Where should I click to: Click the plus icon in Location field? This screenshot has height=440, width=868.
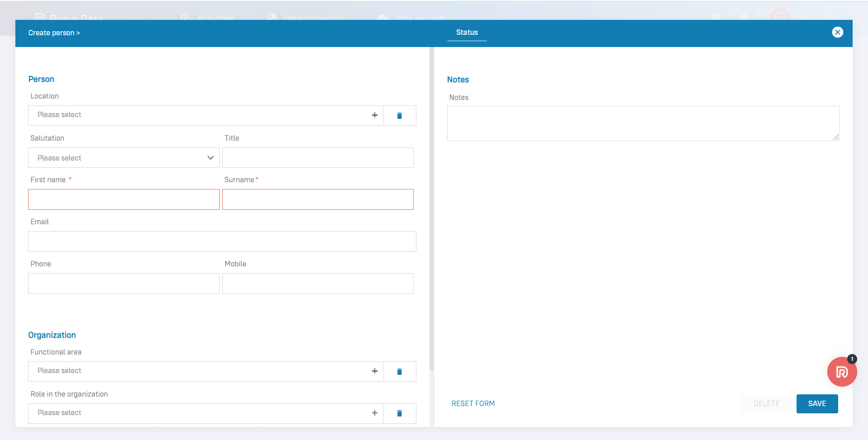tap(374, 115)
